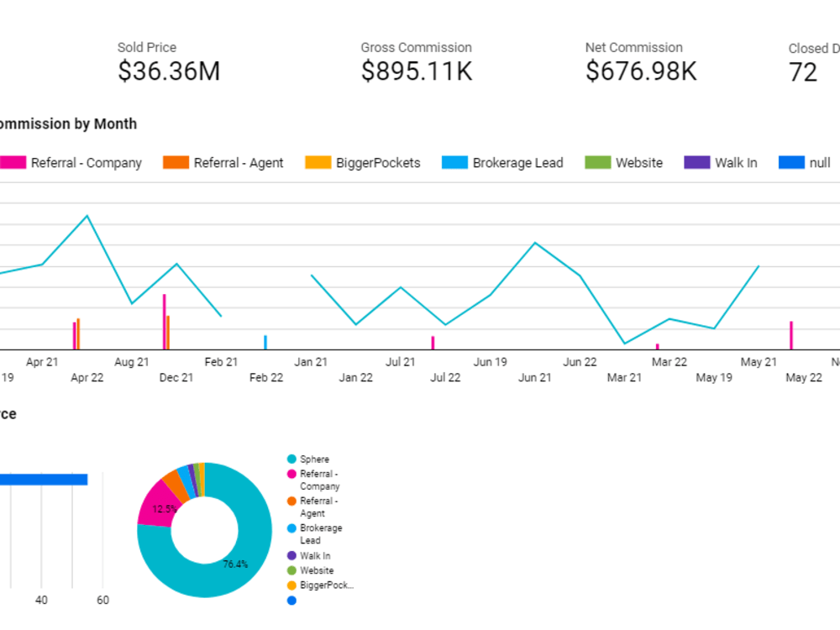This screenshot has width=840, height=630.
Task: Click the Gross Commission value $895.11K
Action: click(x=417, y=71)
